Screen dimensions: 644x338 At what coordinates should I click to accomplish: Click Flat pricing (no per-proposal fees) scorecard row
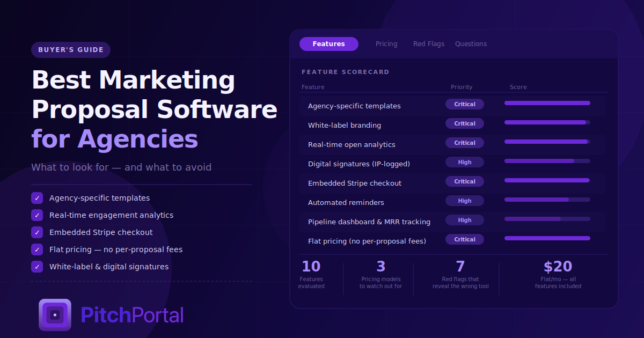point(452,241)
